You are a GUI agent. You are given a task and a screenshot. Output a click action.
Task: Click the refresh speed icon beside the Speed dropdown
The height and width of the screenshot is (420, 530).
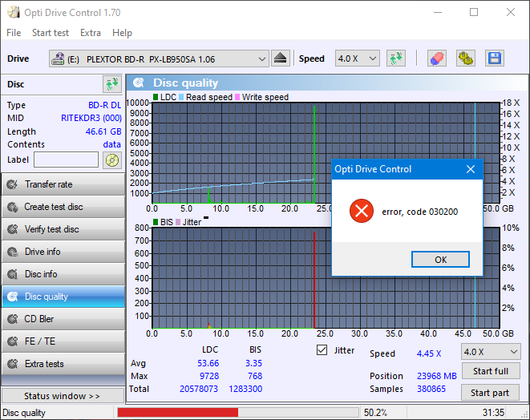396,59
